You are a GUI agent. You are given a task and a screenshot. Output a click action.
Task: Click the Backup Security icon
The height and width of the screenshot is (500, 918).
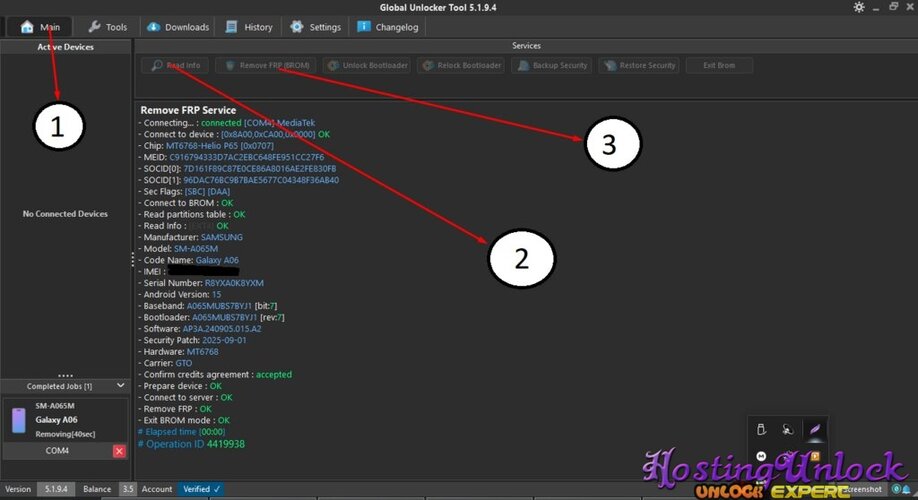(x=523, y=66)
